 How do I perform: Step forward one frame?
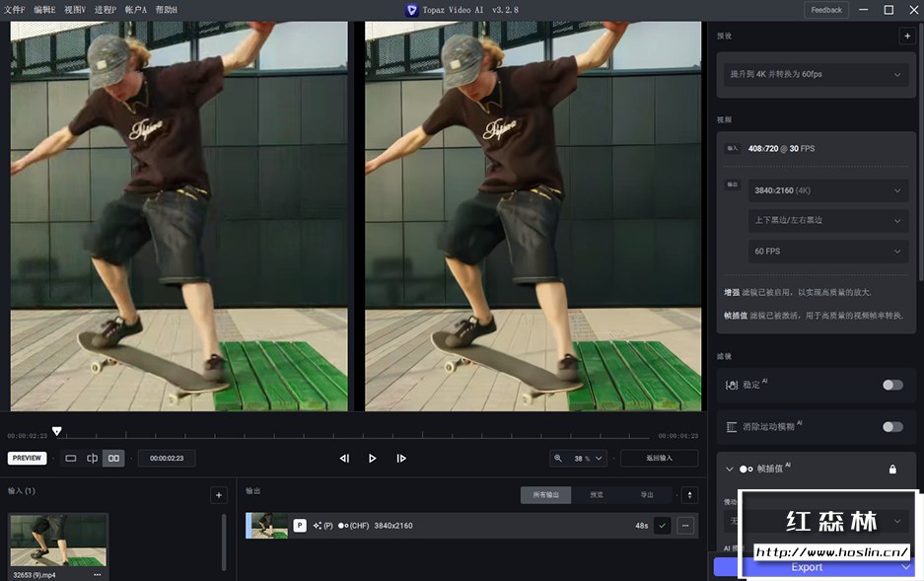(400, 458)
